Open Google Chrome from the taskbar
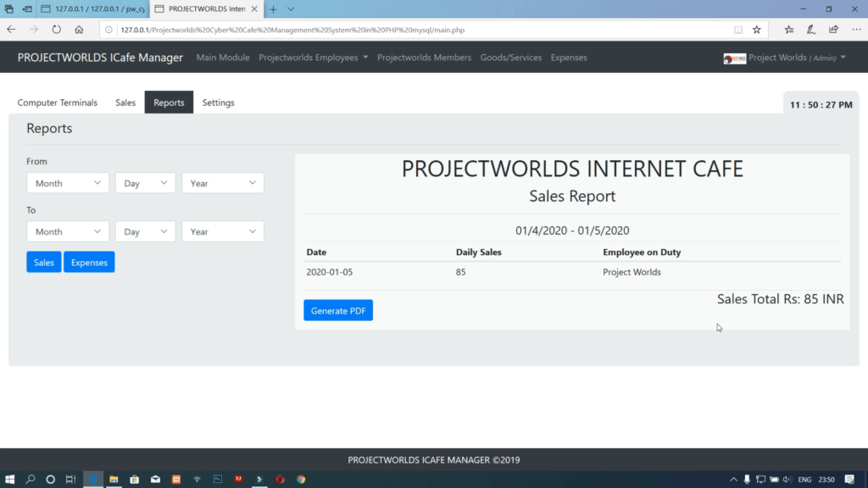 [x=301, y=480]
